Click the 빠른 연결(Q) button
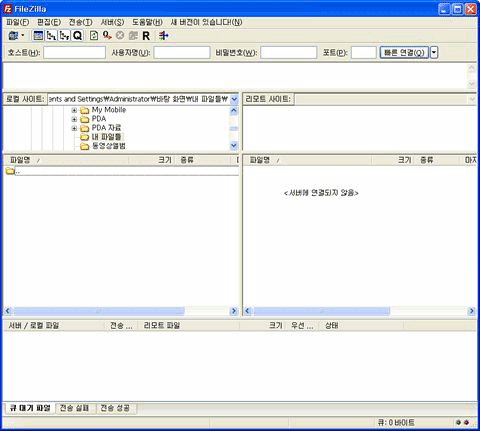 pyautogui.click(x=404, y=53)
